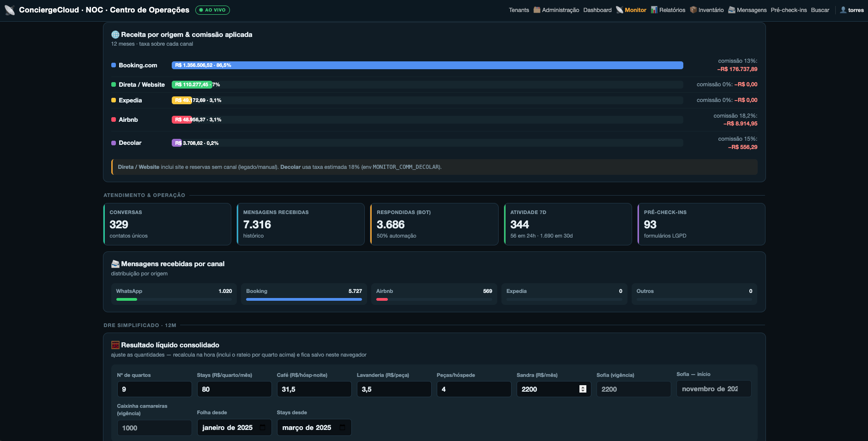
Task: Click the green Direta / Website swatch
Action: point(114,84)
